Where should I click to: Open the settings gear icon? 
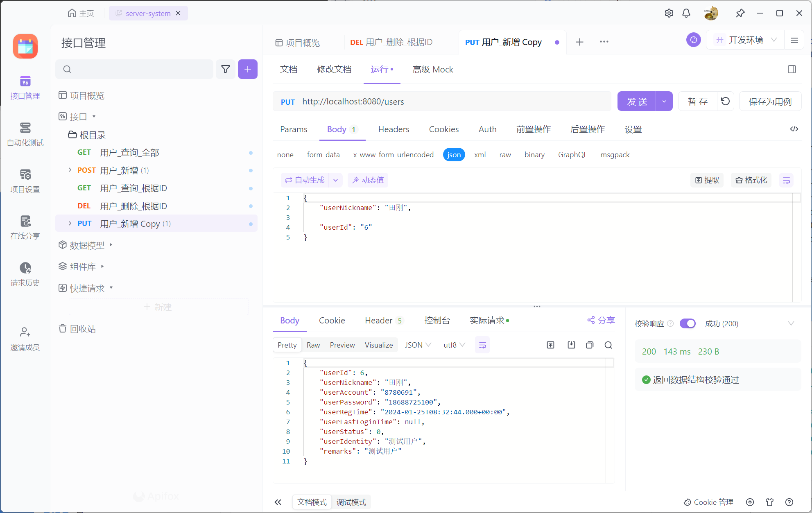(669, 13)
